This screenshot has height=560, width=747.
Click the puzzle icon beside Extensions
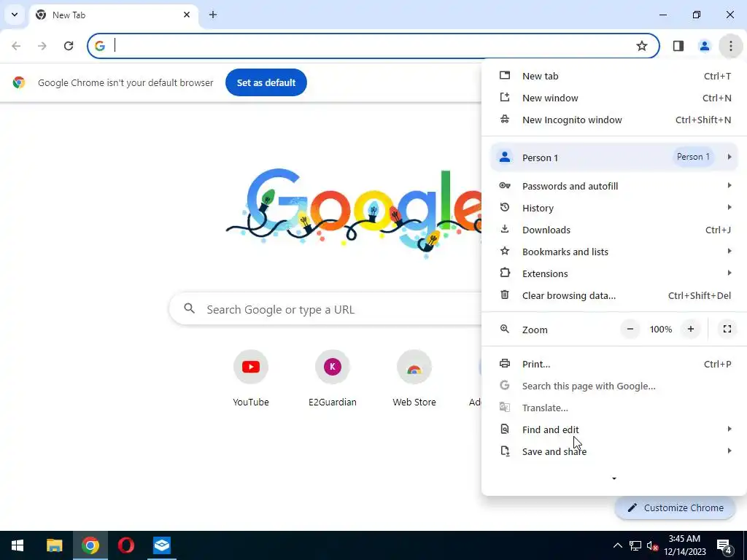pos(505,273)
